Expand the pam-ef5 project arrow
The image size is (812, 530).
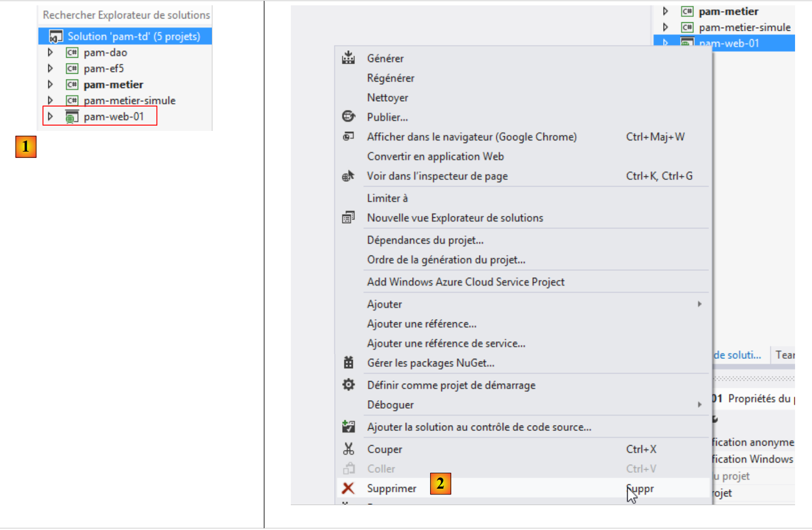click(50, 68)
